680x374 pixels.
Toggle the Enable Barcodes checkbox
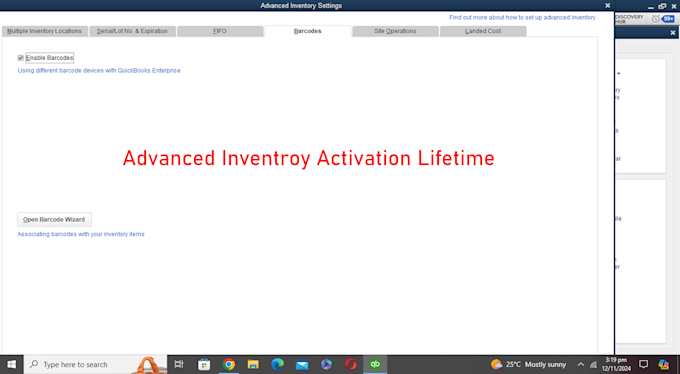(20, 58)
